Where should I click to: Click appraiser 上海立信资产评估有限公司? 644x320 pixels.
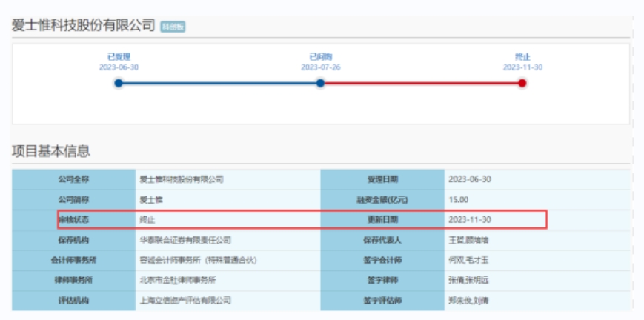(x=185, y=300)
